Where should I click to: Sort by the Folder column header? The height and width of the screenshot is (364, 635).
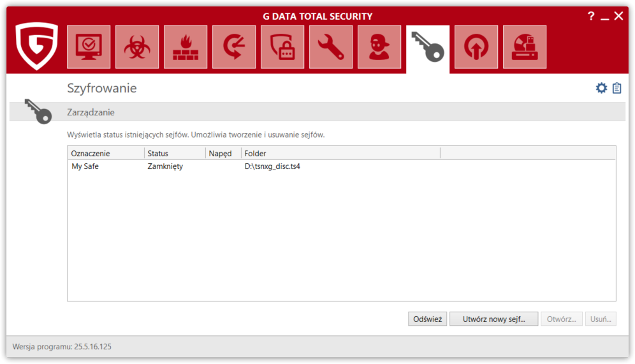[x=340, y=153]
